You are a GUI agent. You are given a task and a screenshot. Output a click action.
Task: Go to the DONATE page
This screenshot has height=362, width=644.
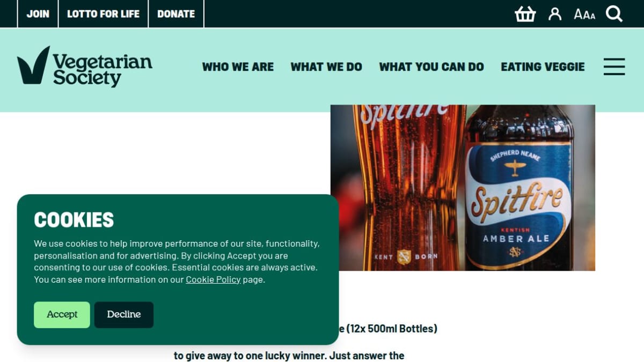tap(176, 14)
